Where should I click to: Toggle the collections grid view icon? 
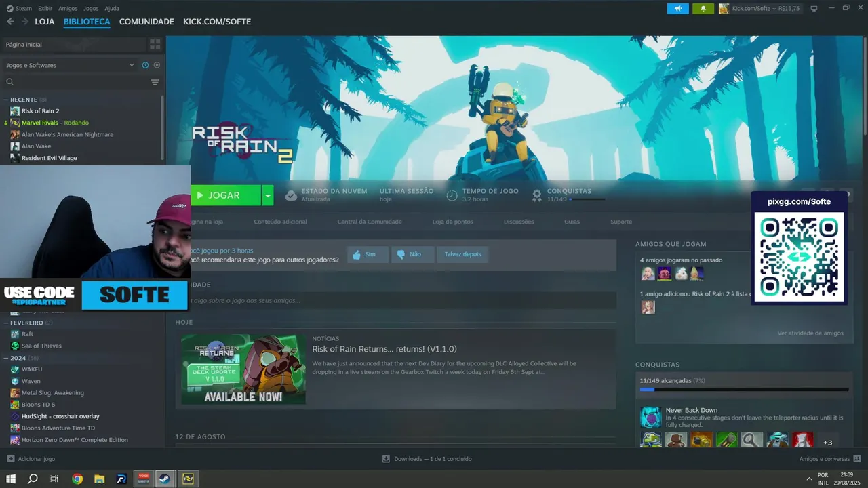pos(155,44)
